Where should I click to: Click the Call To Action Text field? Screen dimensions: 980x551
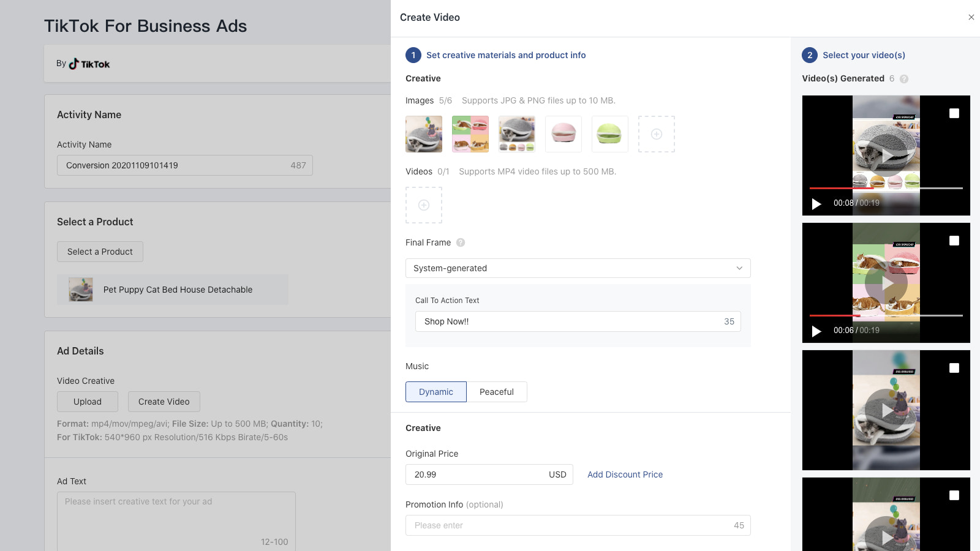[570, 321]
